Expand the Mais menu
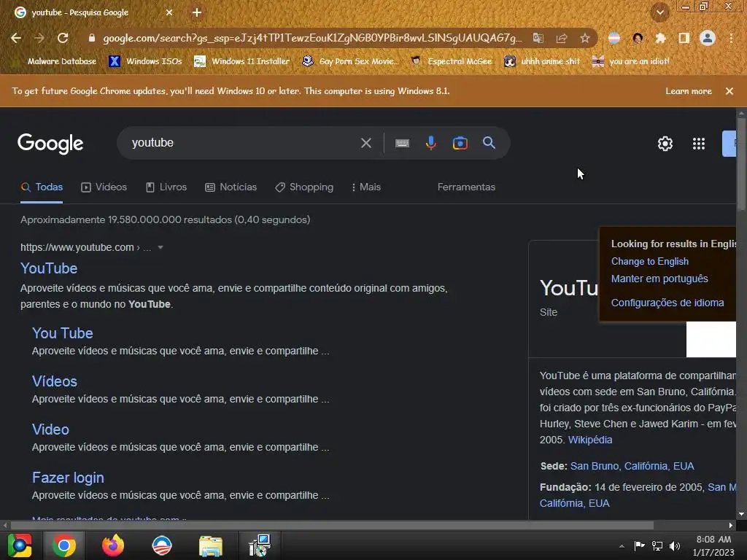Image resolution: width=747 pixels, height=560 pixels. 366,187
